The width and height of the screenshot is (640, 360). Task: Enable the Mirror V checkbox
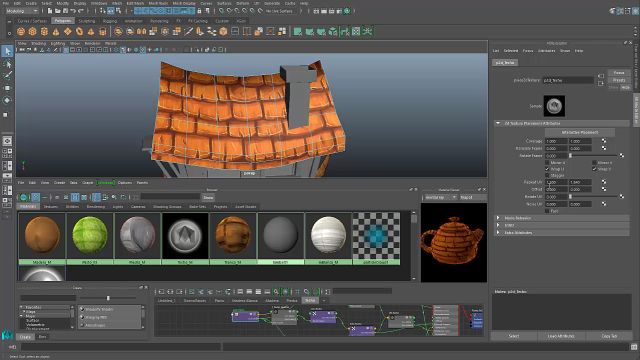pyautogui.click(x=594, y=163)
